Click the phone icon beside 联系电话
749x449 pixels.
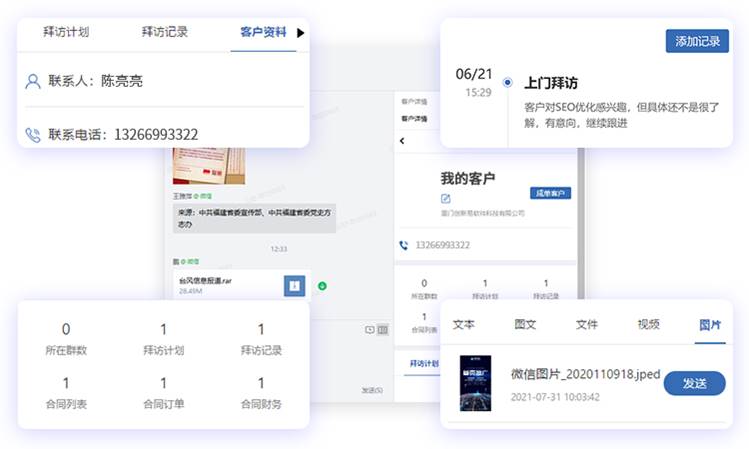pyautogui.click(x=32, y=135)
